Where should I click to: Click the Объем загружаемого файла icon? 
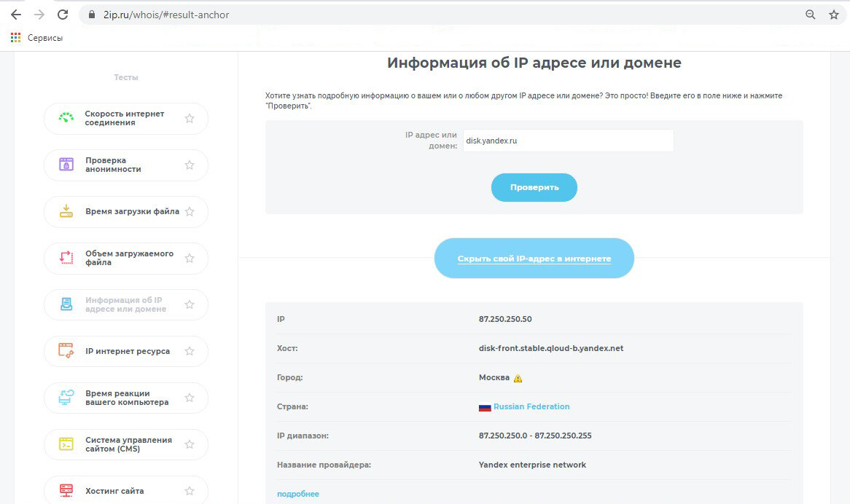(66, 258)
